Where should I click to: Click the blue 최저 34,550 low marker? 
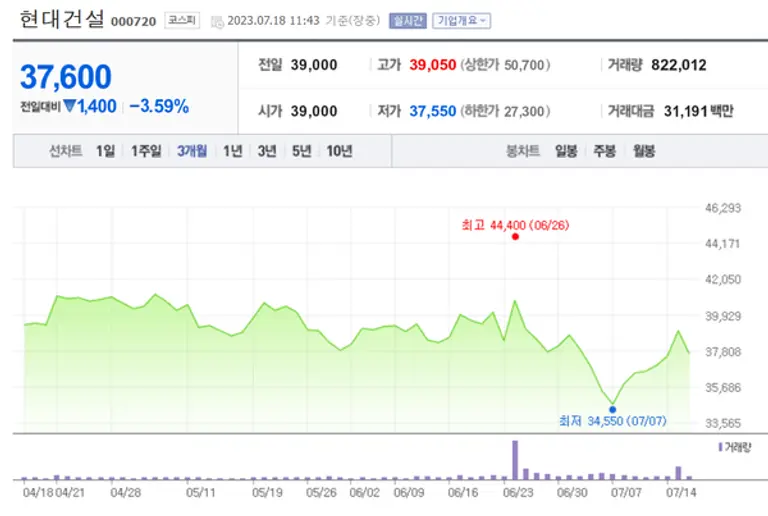coord(612,409)
